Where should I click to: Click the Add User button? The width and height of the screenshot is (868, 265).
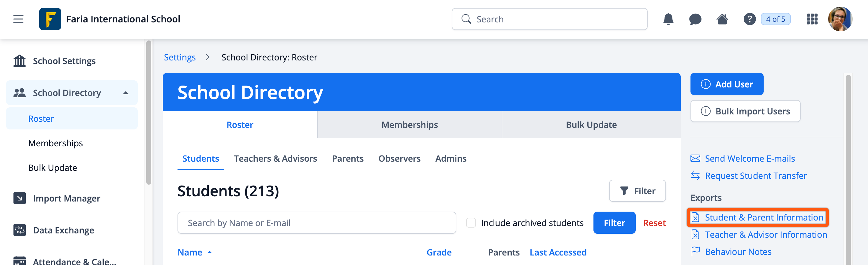pyautogui.click(x=727, y=84)
